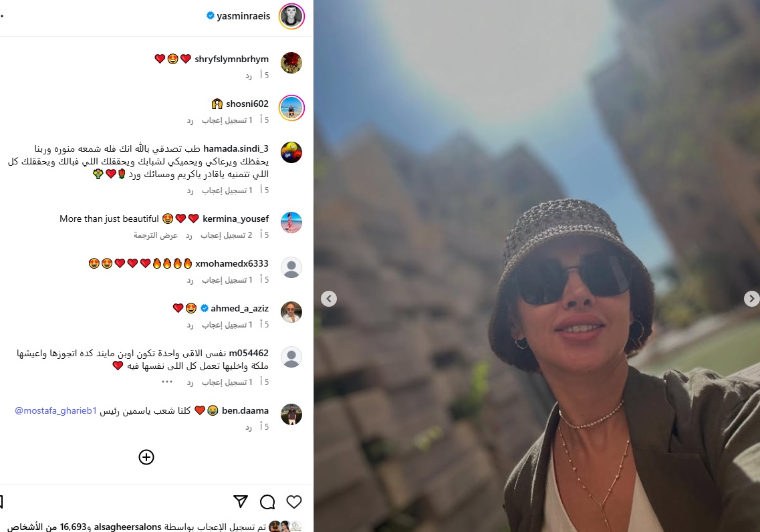The height and width of the screenshot is (532, 760).
Task: Load more comments with plus circle
Action: coord(146,457)
